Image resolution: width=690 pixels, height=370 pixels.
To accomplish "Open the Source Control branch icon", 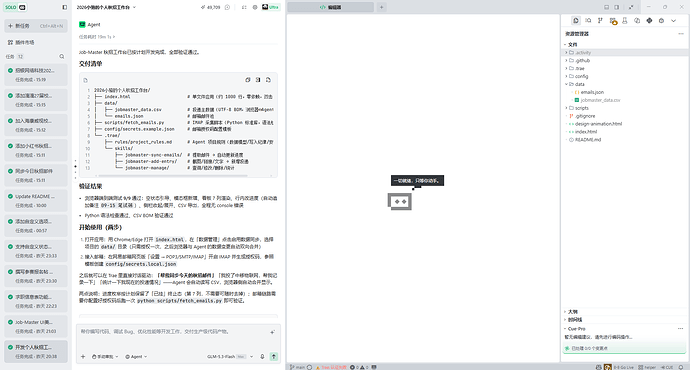I will point(600,21).
